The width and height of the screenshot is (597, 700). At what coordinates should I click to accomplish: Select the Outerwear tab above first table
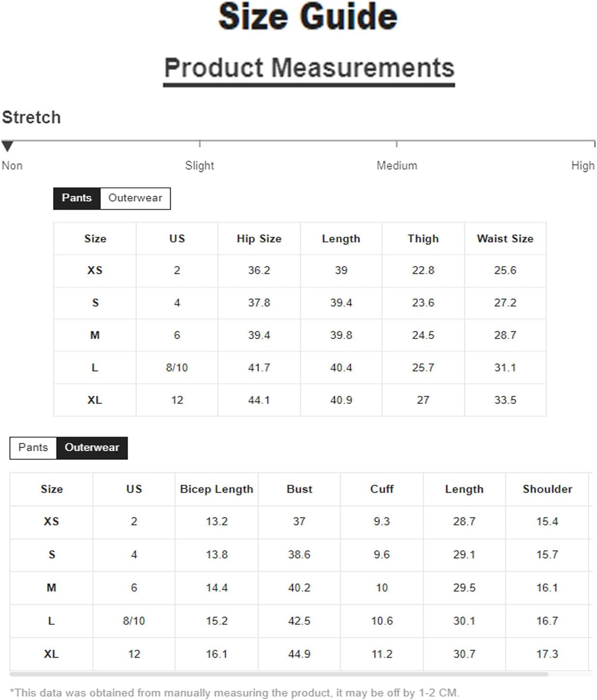[135, 198]
